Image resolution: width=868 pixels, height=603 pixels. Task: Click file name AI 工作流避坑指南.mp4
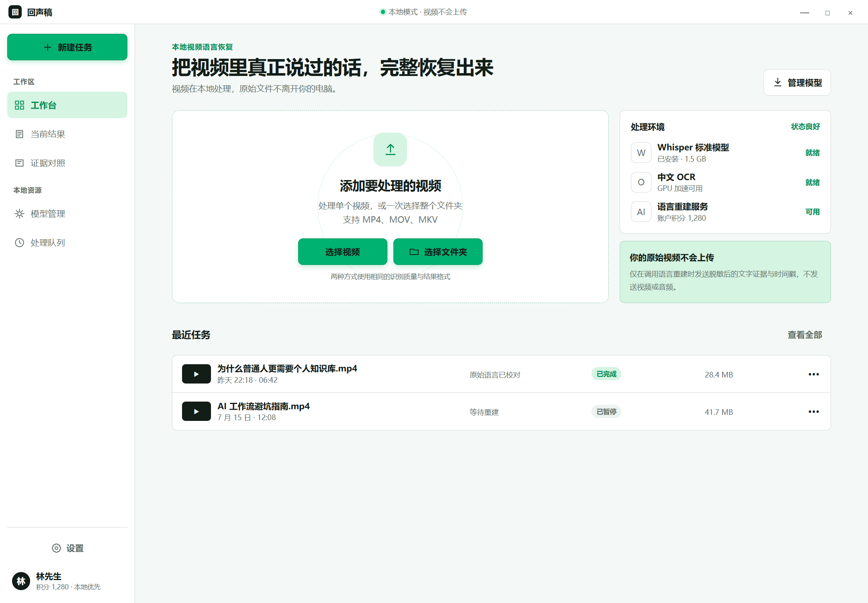(264, 406)
